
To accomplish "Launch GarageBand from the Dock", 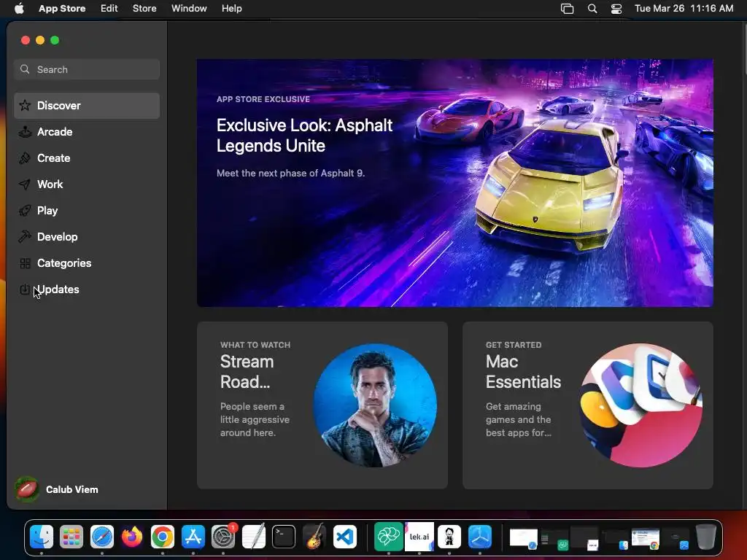I will (x=314, y=537).
